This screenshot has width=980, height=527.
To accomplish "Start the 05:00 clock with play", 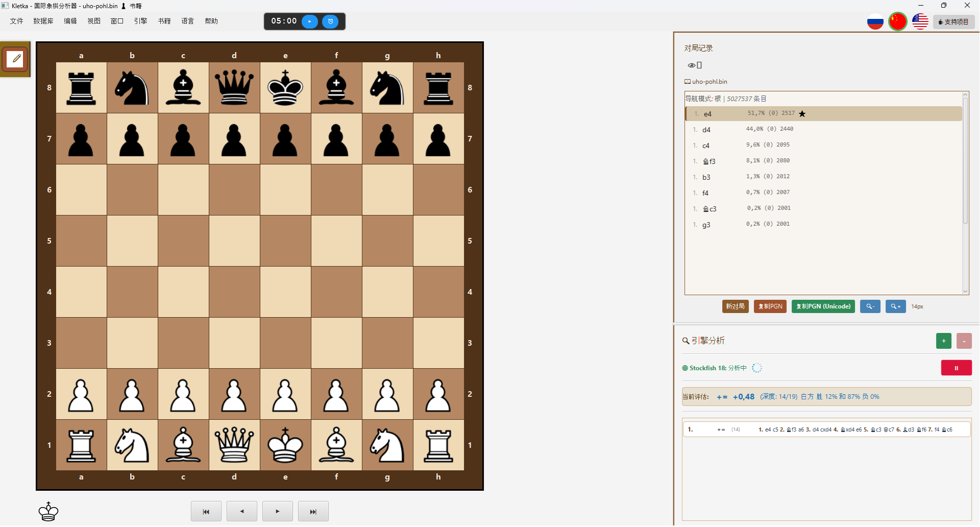I will click(x=310, y=21).
